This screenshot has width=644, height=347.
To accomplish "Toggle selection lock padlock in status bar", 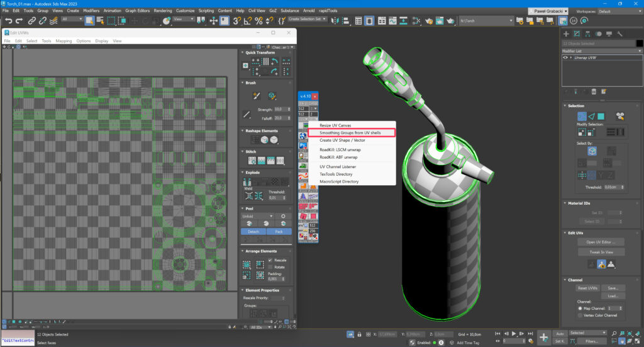I will (359, 334).
